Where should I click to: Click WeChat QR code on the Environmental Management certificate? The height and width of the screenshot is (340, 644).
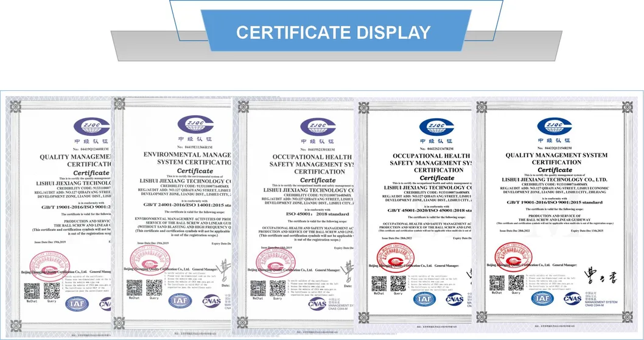[135, 288]
